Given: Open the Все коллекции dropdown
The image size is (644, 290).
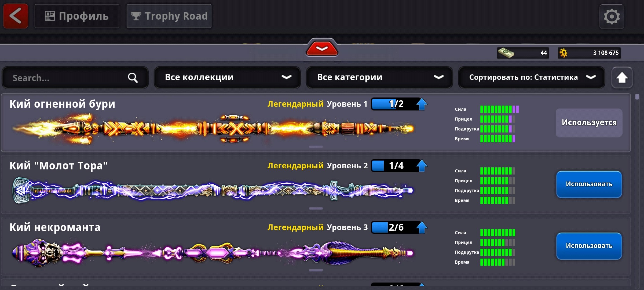Looking at the screenshot, I should [x=227, y=78].
